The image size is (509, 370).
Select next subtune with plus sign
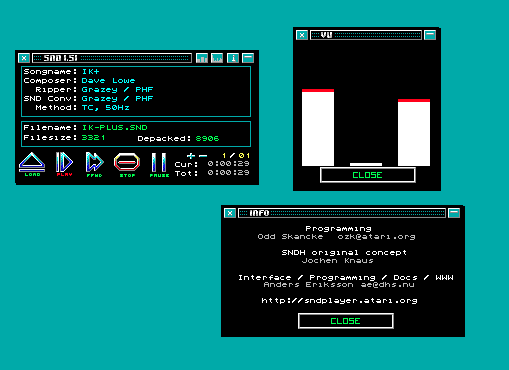pos(191,156)
